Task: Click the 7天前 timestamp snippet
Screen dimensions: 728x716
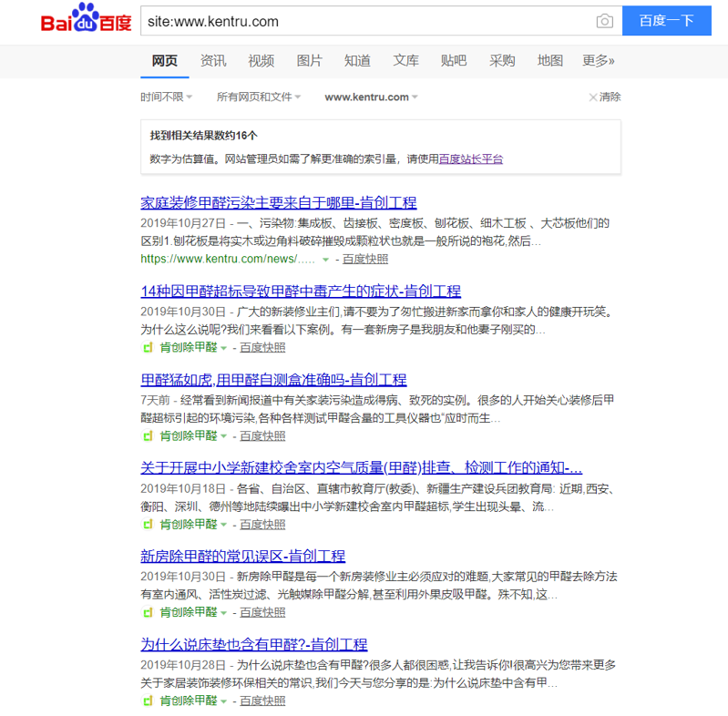Action: [x=156, y=400]
